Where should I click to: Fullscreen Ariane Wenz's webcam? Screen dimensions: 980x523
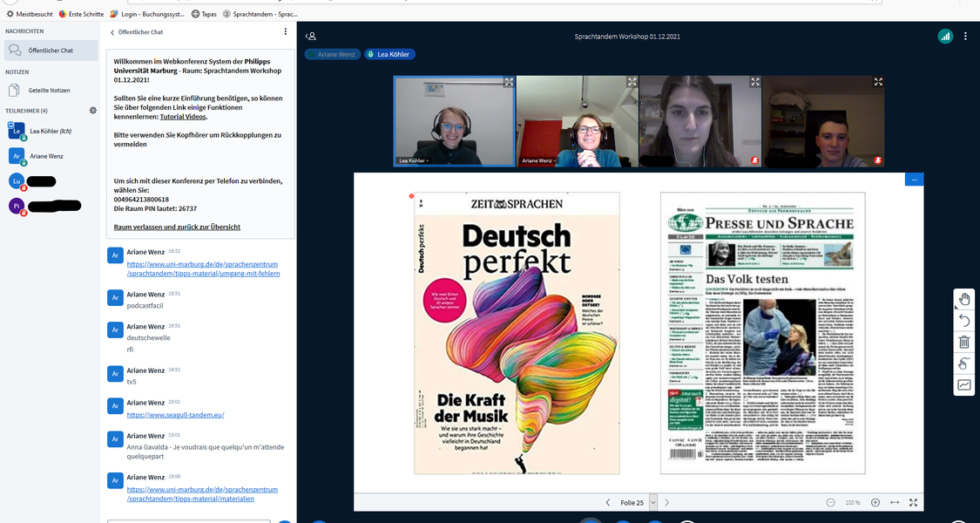pos(632,82)
